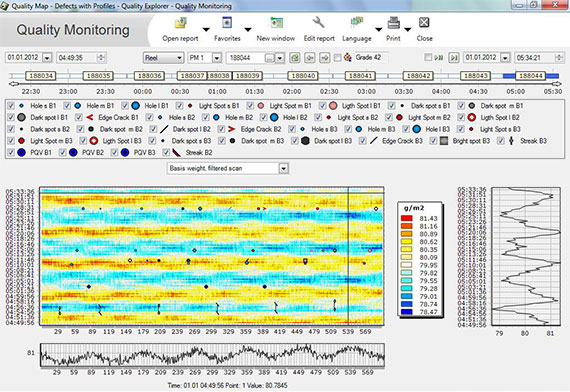Expand Print dropdown arrow
The image size is (570, 392).
408,29
